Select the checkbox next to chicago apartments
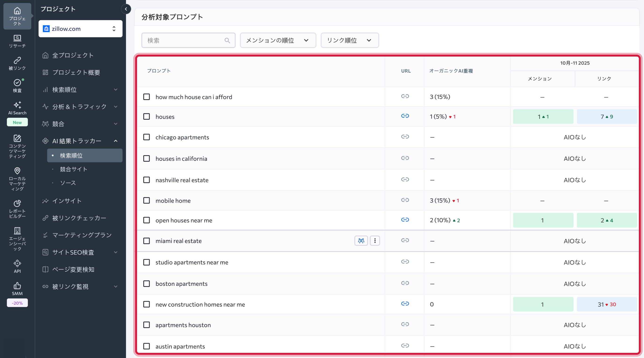The image size is (644, 358). pos(146,137)
